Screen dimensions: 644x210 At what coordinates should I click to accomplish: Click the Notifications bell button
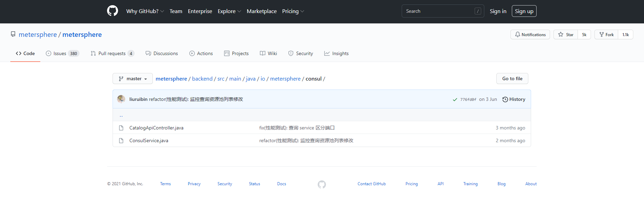point(530,34)
